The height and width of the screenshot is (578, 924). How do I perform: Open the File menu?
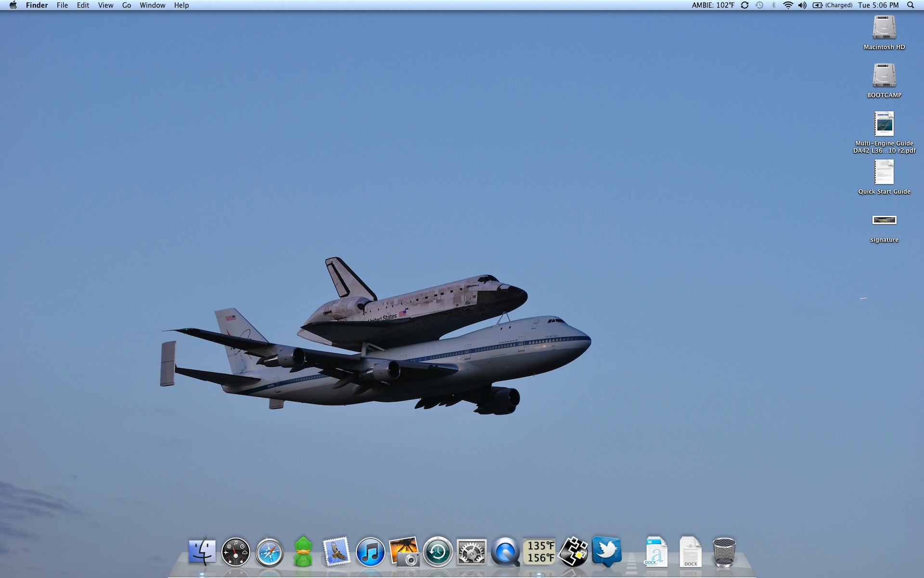(x=62, y=5)
